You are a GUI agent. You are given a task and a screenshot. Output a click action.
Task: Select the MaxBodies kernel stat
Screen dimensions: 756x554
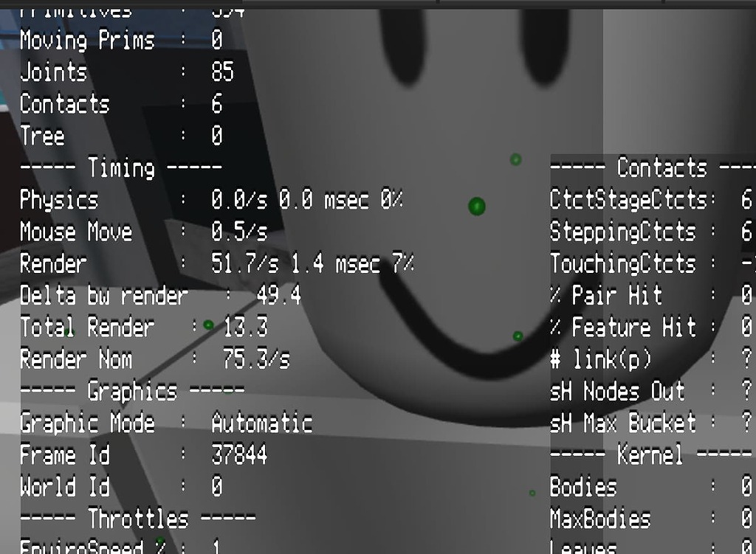[642, 519]
